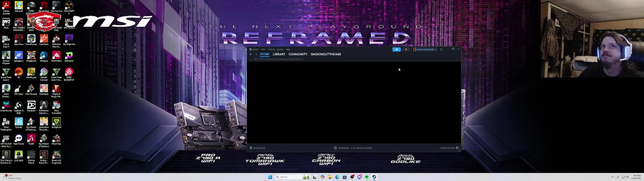
Task: Open Steam Downloads status at bottom
Action: click(x=353, y=148)
